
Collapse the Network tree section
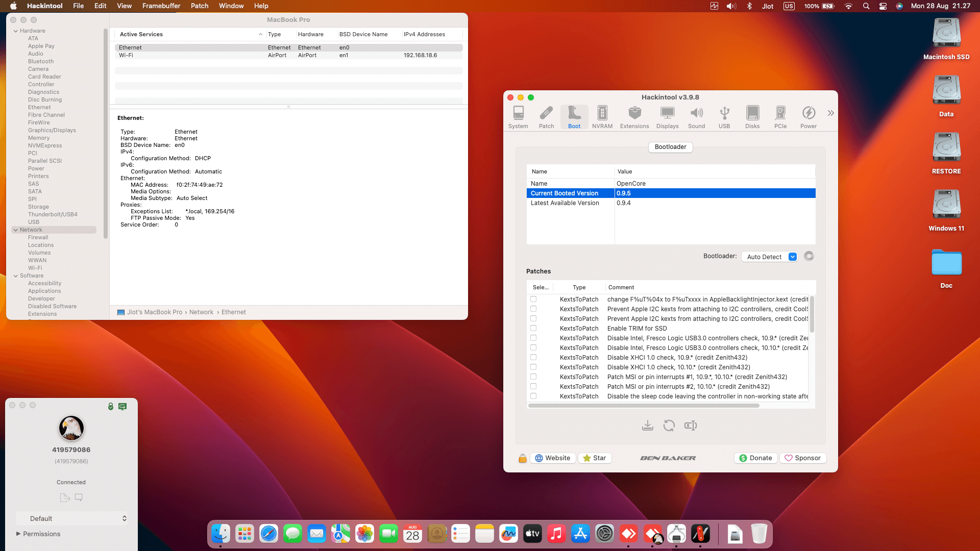point(16,230)
